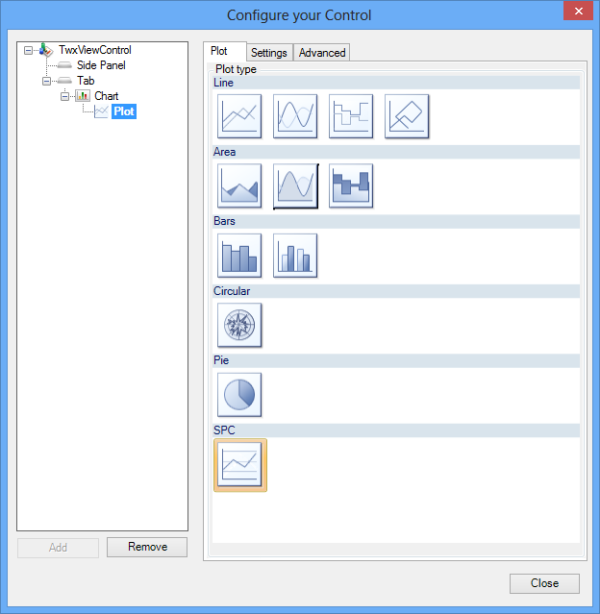Viewport: 600px width, 614px height.
Task: Click the TwxViewControl root node icon
Action: 46,50
